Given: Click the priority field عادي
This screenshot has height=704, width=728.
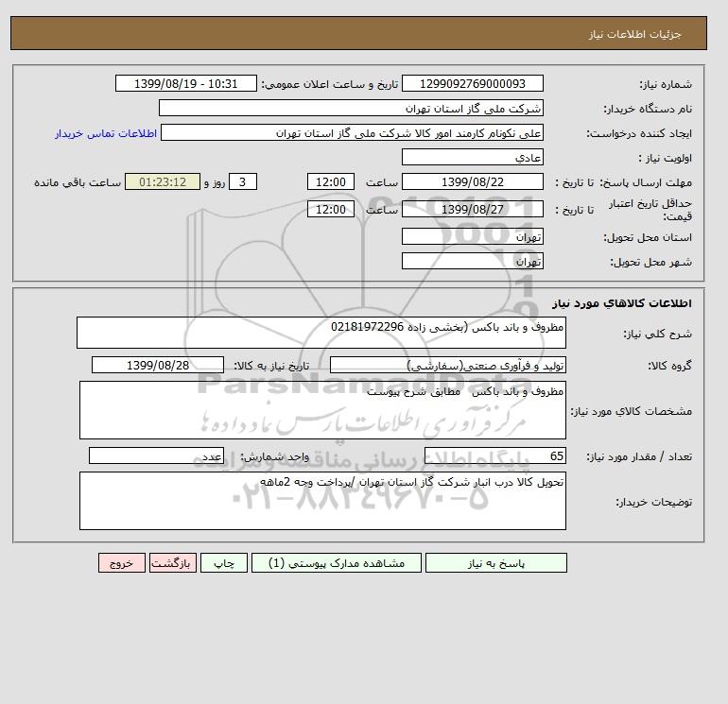Looking at the screenshot, I should point(472,157).
